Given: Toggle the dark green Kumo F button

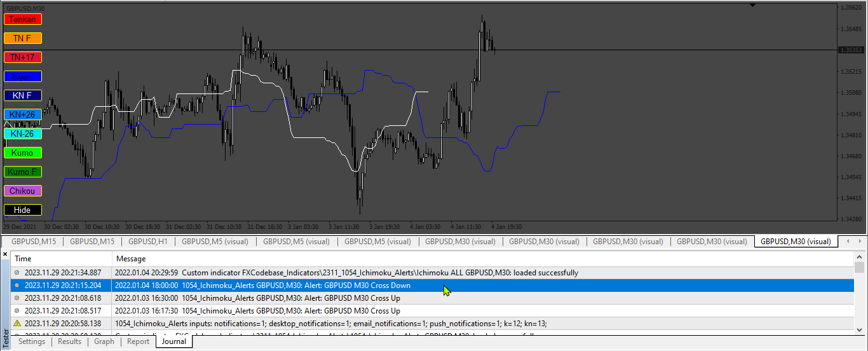Looking at the screenshot, I should (23, 172).
